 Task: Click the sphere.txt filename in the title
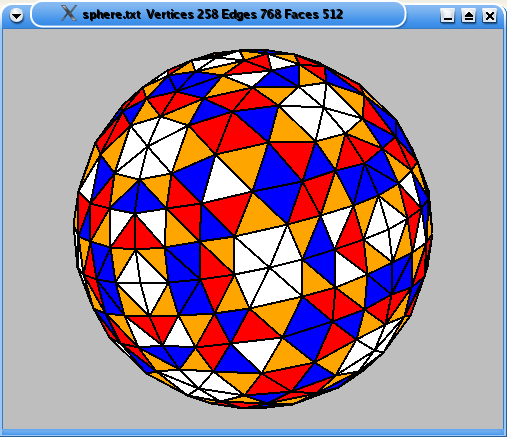[x=112, y=15]
